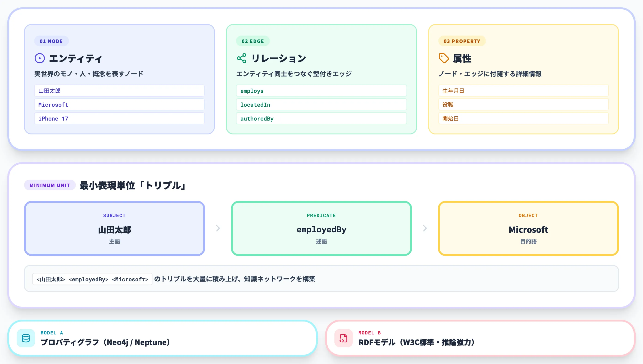
Task: Click the MINIMUM UNIT pill
Action: (49, 185)
